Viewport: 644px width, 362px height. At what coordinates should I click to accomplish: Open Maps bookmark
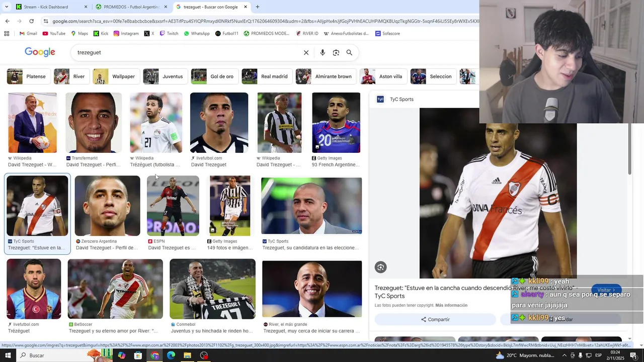(79, 34)
